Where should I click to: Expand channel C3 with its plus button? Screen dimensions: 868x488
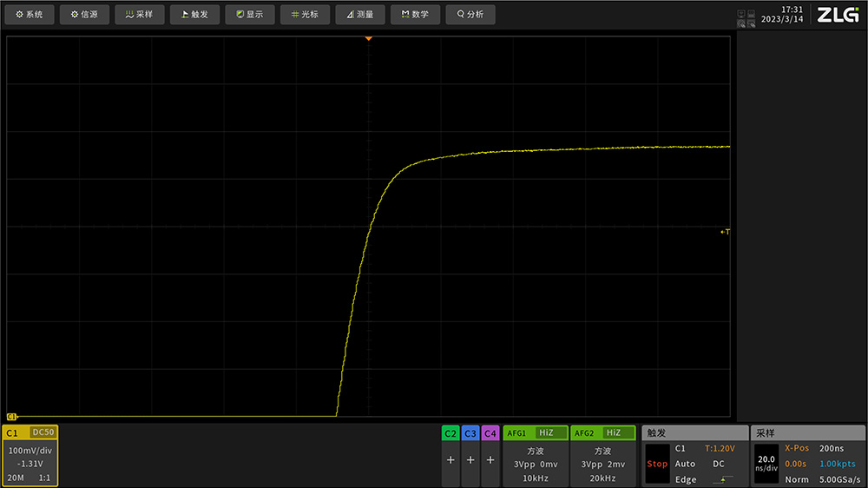click(470, 460)
